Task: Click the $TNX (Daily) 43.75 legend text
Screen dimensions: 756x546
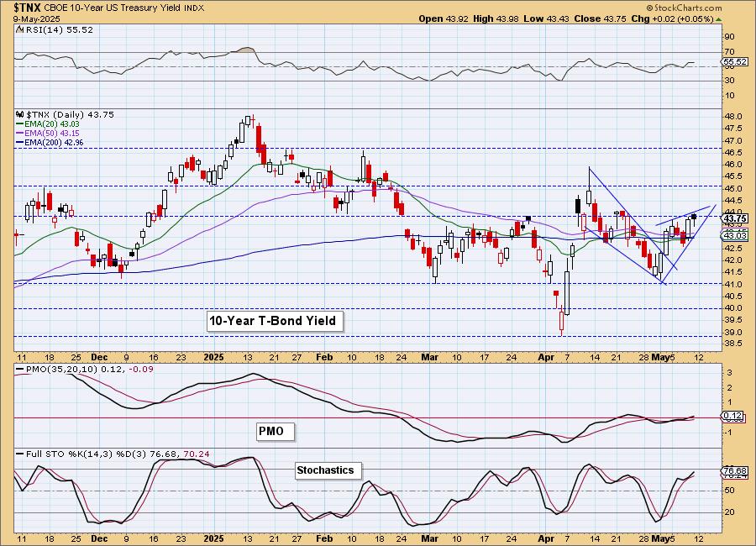Action: point(70,115)
